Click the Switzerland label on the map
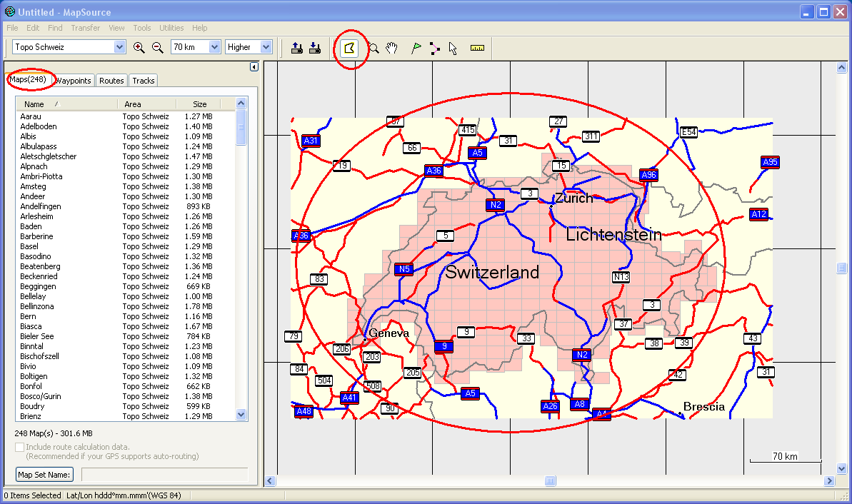Screen dimensions: 852x504 492,272
